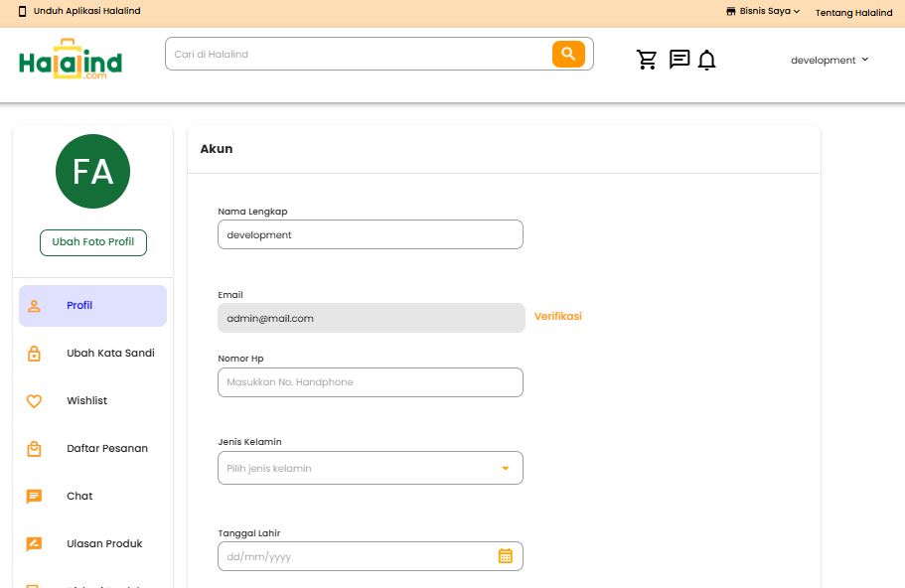Click the Nama Lengkap text field
The height and width of the screenshot is (588, 905).
(x=370, y=235)
